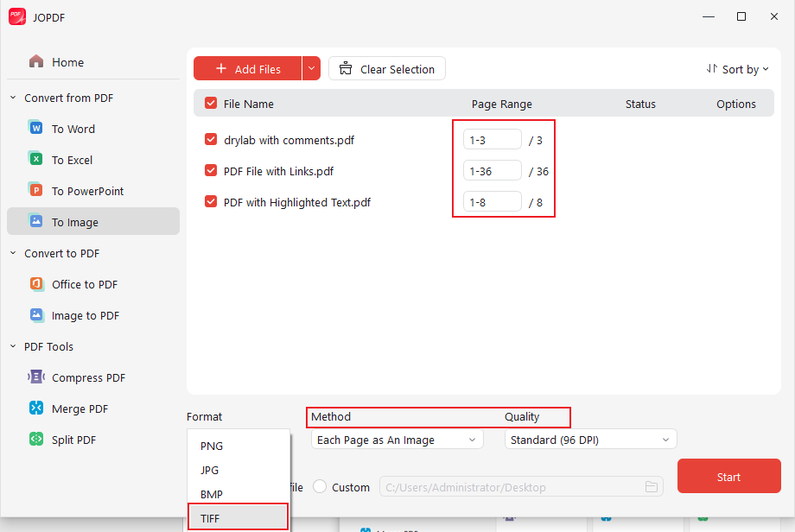Uncheck drylab with comments.pdf
The width and height of the screenshot is (795, 532).
[x=210, y=139]
